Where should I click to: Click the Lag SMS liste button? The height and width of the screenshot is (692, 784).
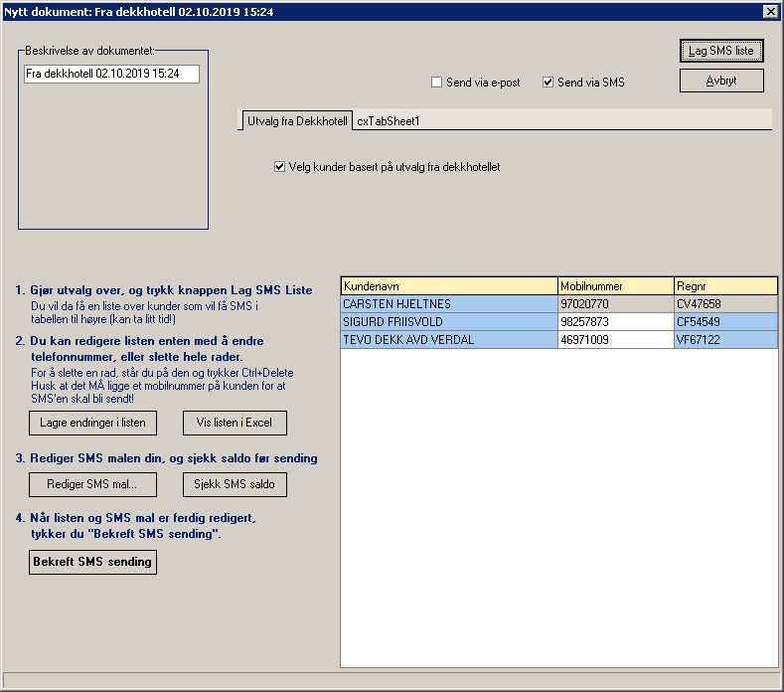tap(721, 51)
